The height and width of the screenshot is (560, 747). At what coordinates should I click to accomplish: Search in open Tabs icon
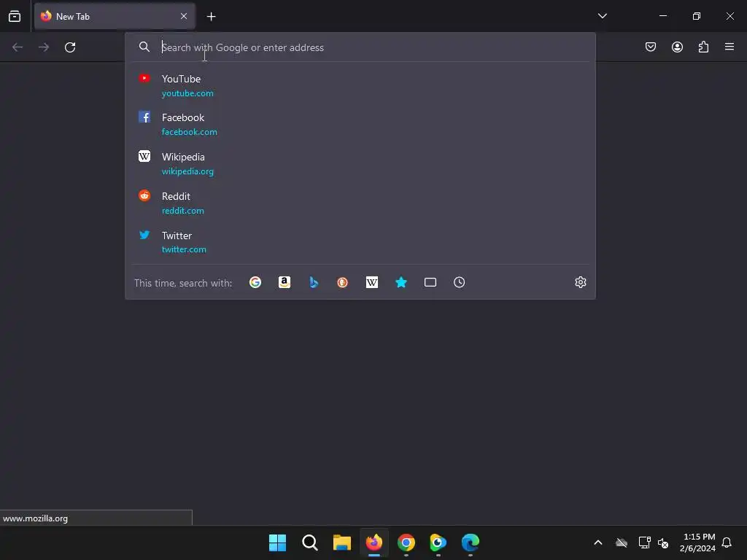click(430, 282)
